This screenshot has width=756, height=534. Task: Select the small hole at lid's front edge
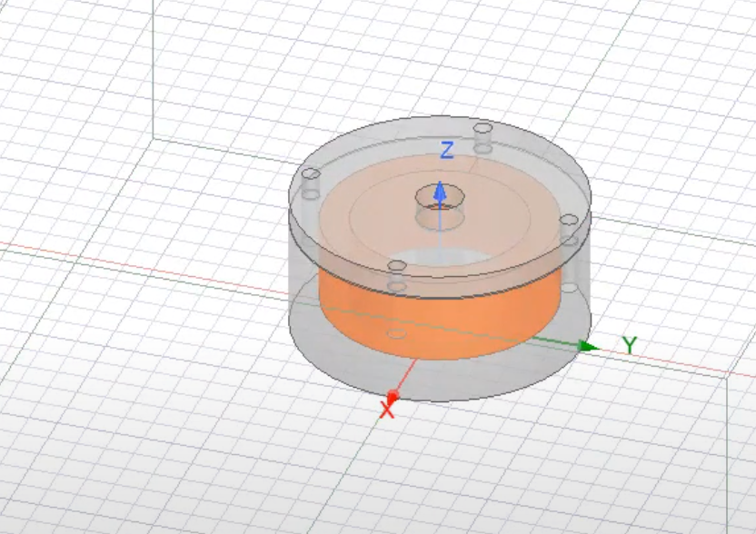397,265
